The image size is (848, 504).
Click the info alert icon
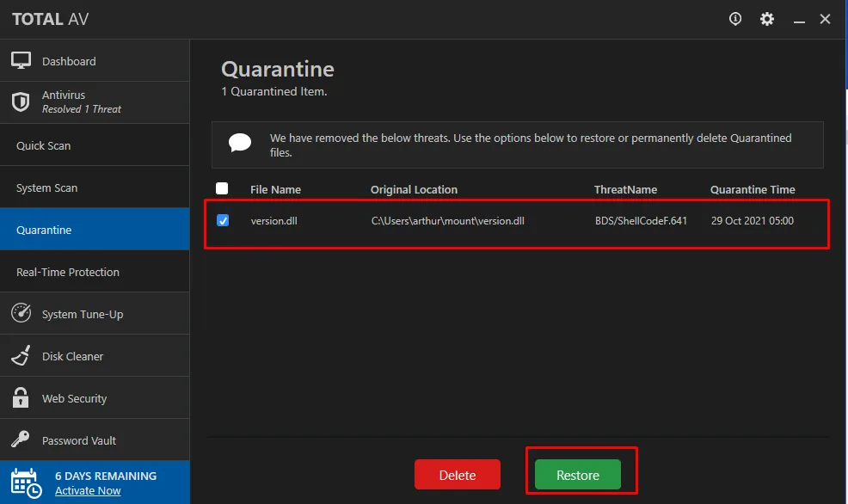point(735,19)
